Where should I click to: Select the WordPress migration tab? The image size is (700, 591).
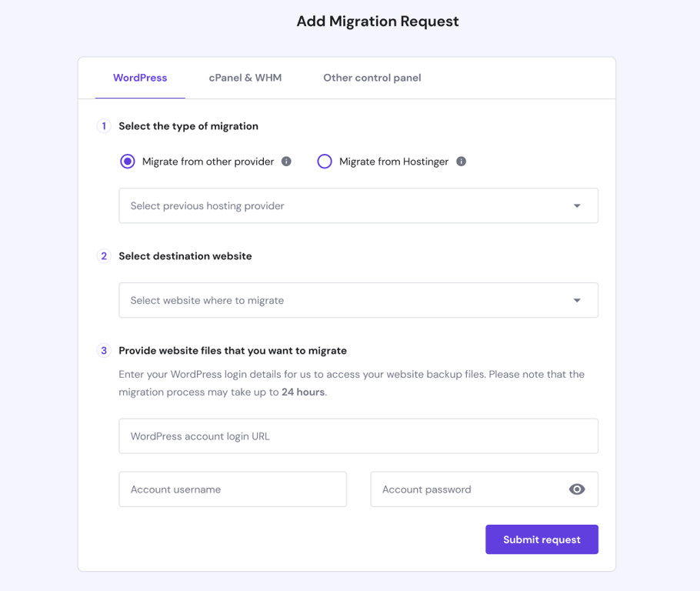coord(140,78)
